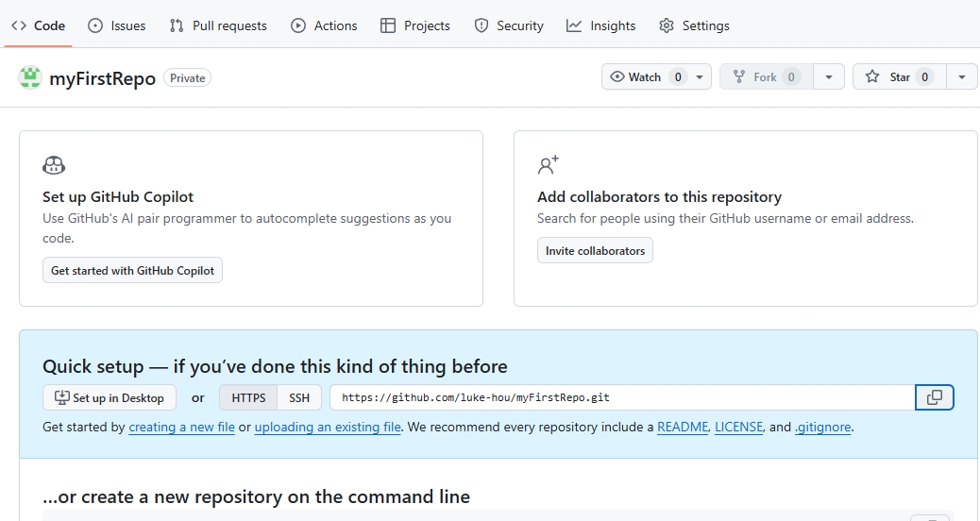Image resolution: width=980 pixels, height=521 pixels.
Task: Switch to the Projects tab
Action: click(415, 25)
